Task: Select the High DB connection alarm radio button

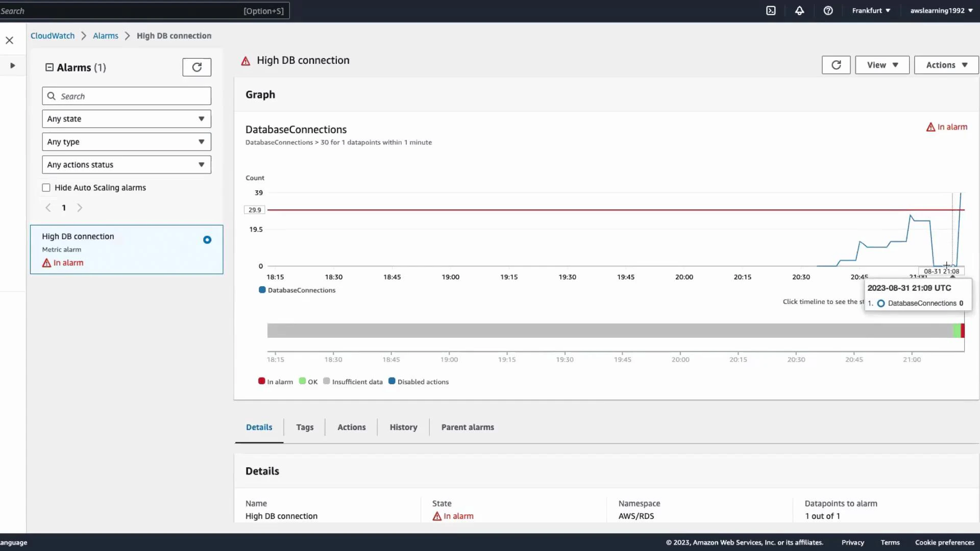Action: pos(207,239)
